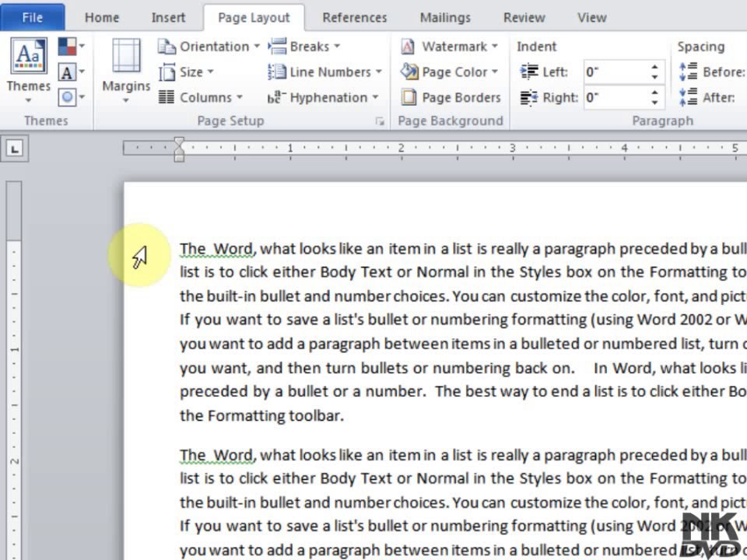The height and width of the screenshot is (560, 747).
Task: Open the References tab
Action: [355, 18]
